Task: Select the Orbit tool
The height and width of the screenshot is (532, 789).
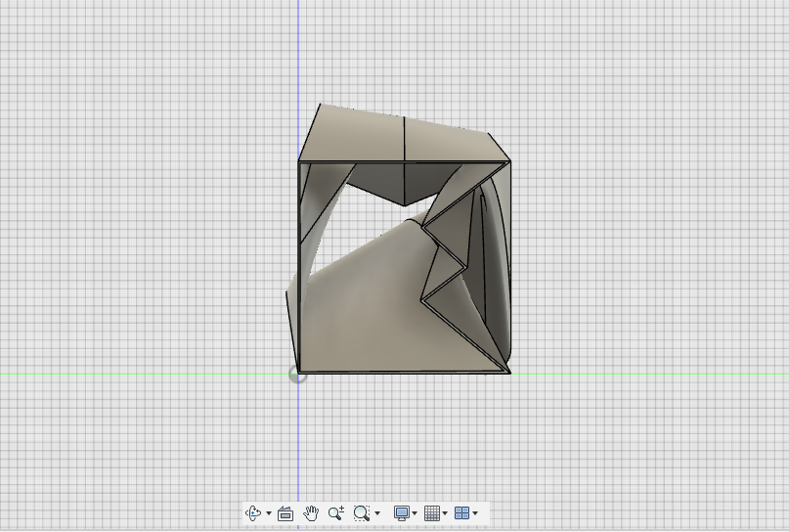Action: [x=253, y=513]
